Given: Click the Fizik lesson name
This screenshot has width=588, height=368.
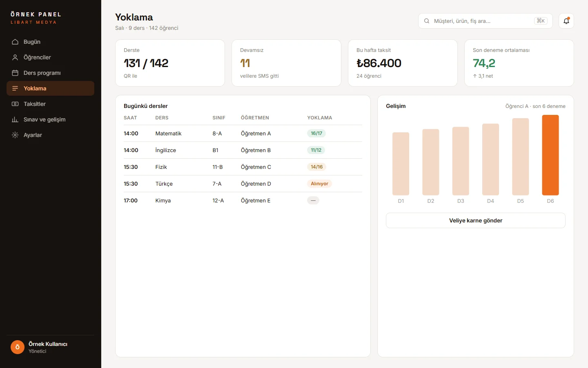Looking at the screenshot, I should [x=161, y=167].
